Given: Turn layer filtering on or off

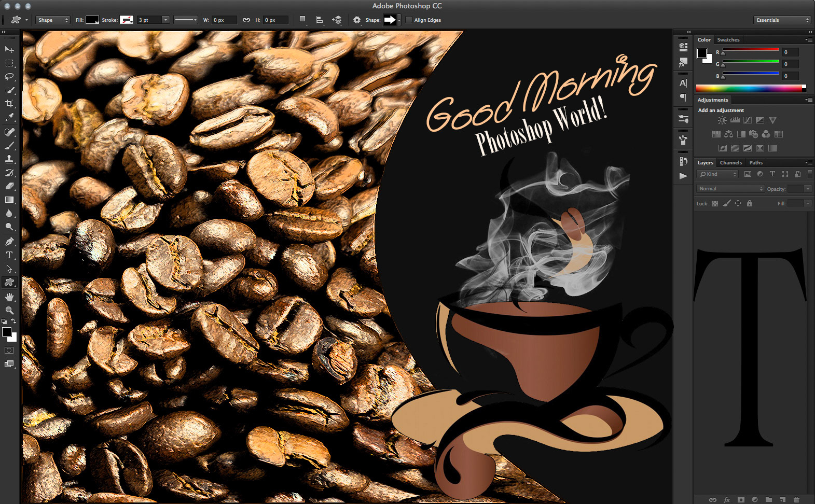Looking at the screenshot, I should [x=809, y=174].
